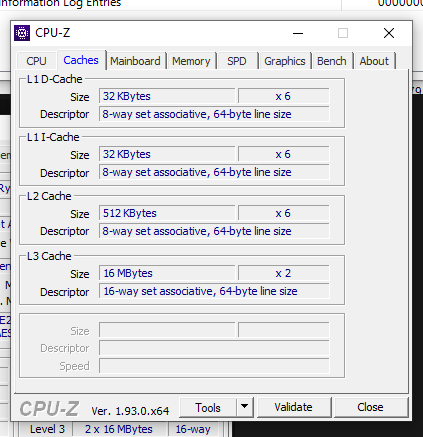Screen dimensions: 423x437
Task: Switch to the CPU tab
Action: point(36,61)
